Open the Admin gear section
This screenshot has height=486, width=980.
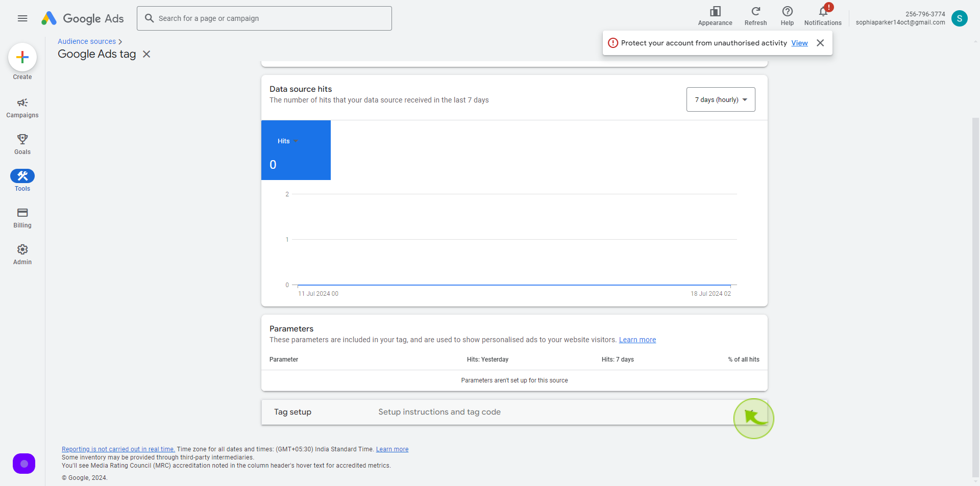[22, 254]
